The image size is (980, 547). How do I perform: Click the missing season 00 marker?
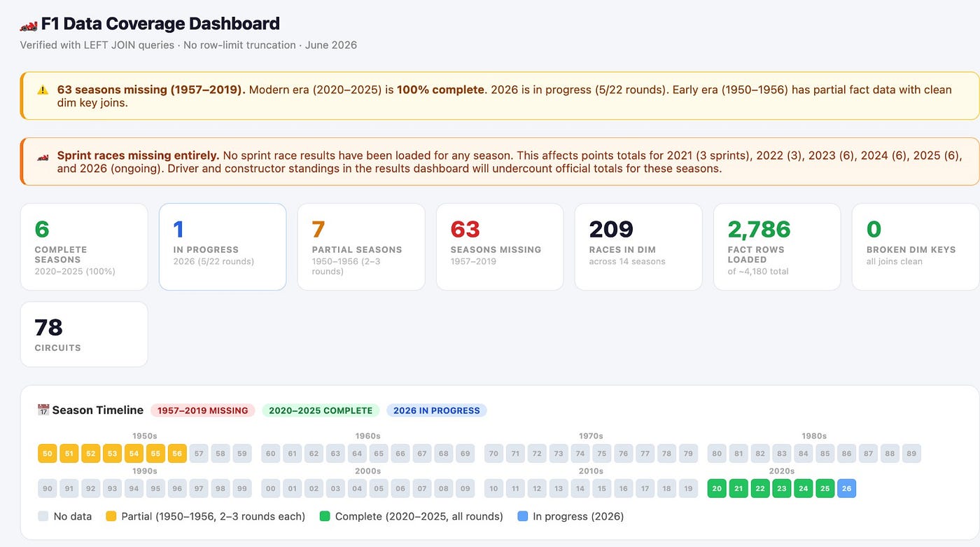point(271,488)
